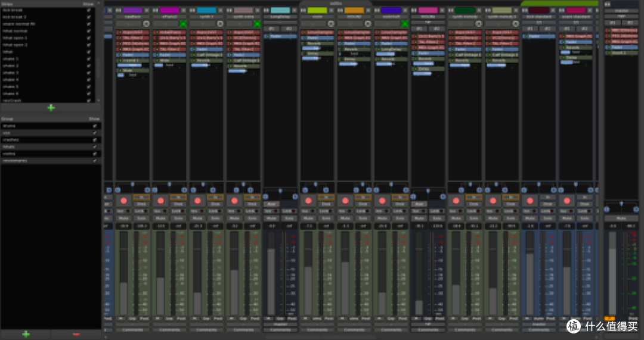The height and width of the screenshot is (340, 644).
Task: Add a new strip with the green plus under Strips list
Action: (51, 108)
